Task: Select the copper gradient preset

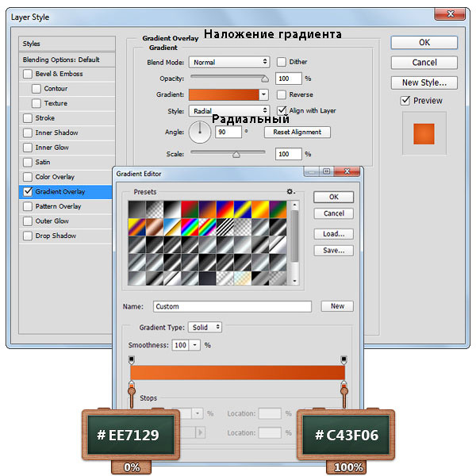Action: [155, 227]
